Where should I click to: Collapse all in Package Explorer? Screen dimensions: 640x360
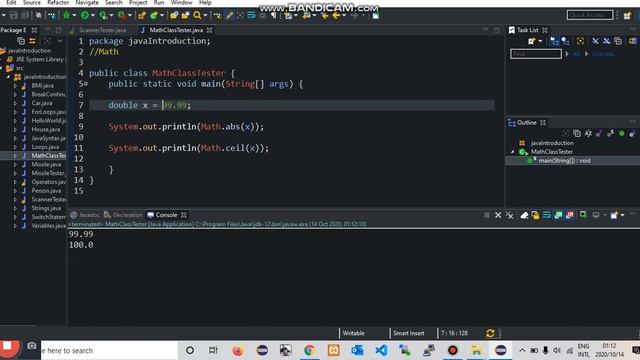21,41
